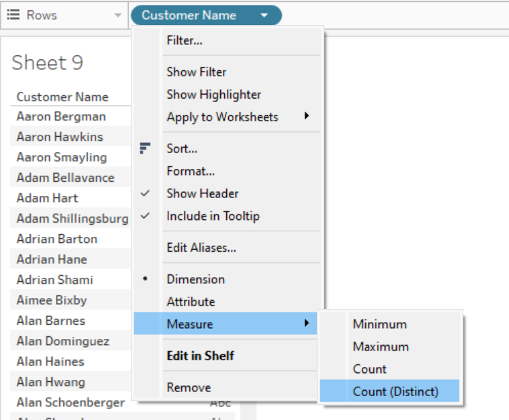Viewport: 509px width, 420px height.
Task: Expand the Measure submenu
Action: 307,324
